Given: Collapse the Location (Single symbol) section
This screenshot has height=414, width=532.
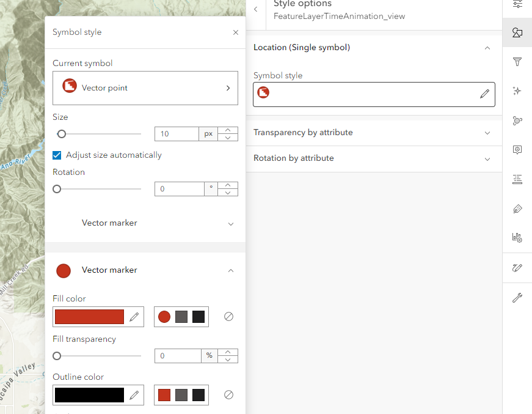Looking at the screenshot, I should pyautogui.click(x=487, y=48).
